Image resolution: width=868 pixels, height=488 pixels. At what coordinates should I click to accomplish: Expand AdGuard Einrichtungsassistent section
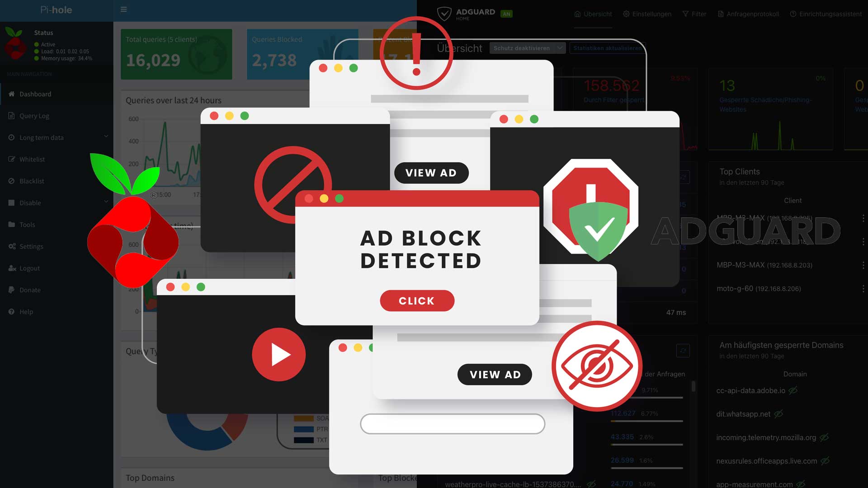pyautogui.click(x=829, y=14)
